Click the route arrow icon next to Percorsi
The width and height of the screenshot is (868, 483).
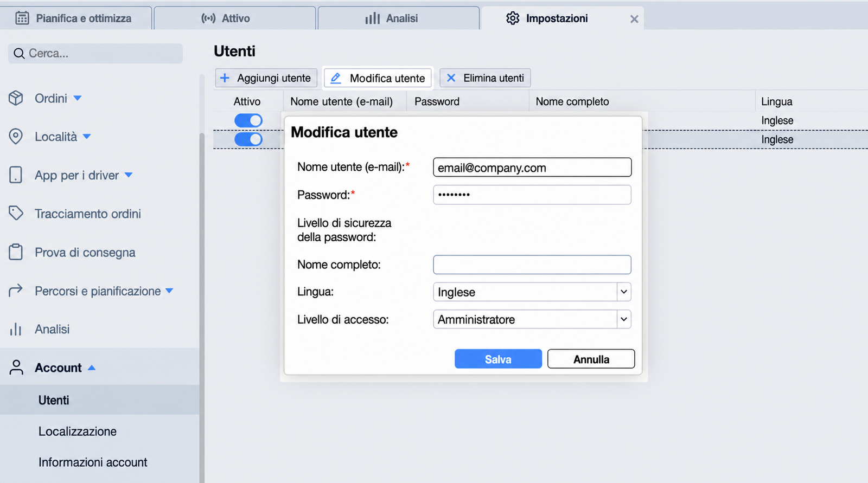[x=16, y=291]
